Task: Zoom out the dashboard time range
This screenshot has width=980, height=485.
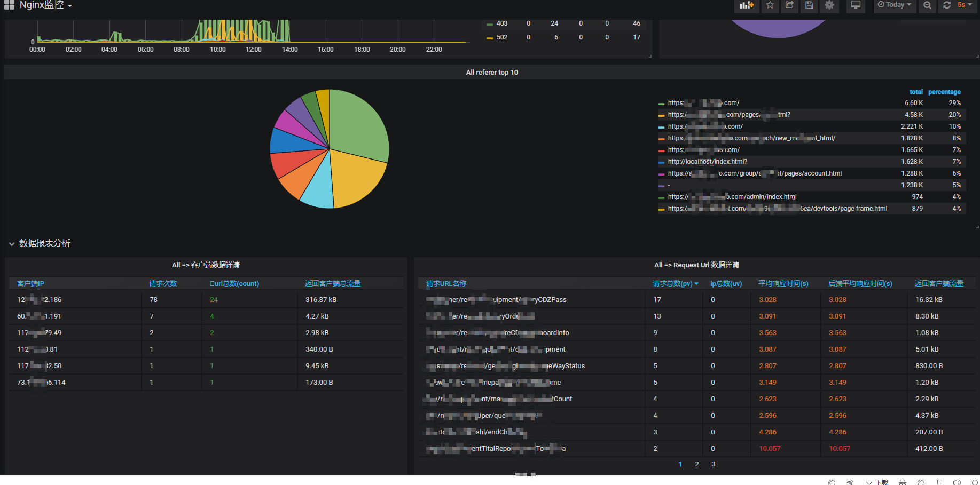Action: click(x=927, y=6)
